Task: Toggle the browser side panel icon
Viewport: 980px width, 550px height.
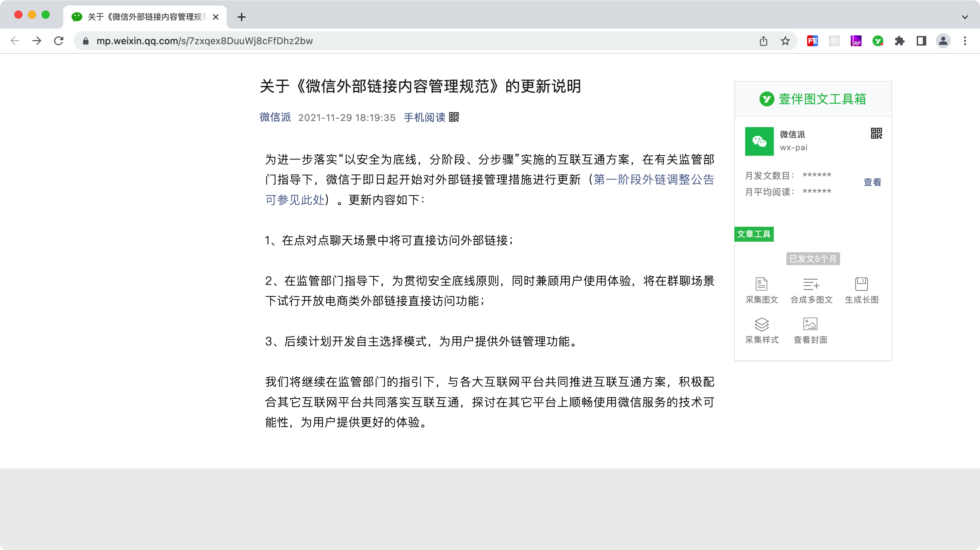Action: pos(921,41)
